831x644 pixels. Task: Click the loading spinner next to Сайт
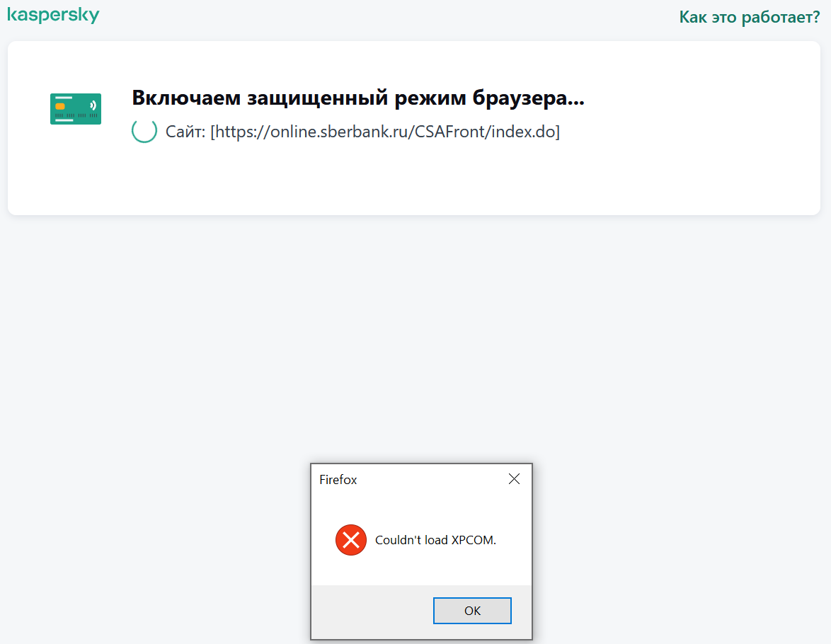[x=144, y=131]
